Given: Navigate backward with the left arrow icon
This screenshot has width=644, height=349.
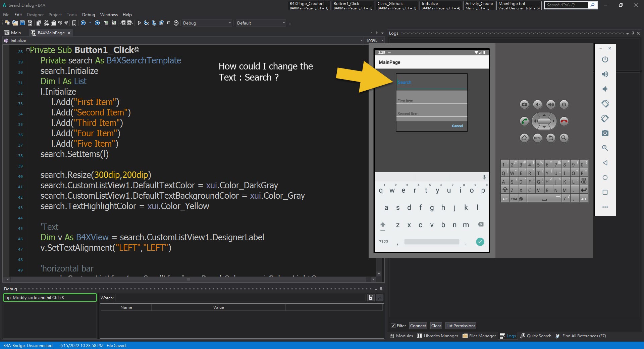Looking at the screenshot, I should [x=83, y=23].
